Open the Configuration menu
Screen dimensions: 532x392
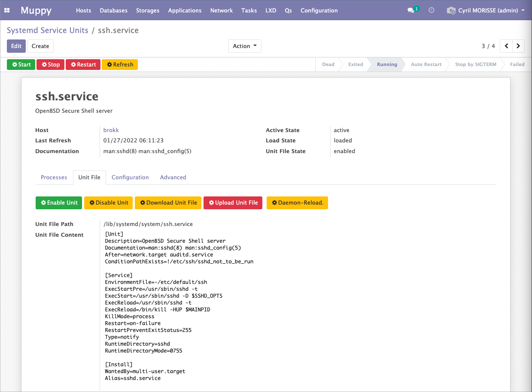pyautogui.click(x=319, y=10)
